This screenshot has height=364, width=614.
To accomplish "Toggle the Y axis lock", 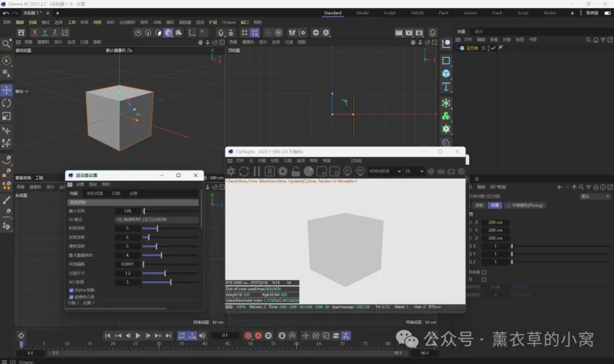I will pyautogui.click(x=45, y=32).
